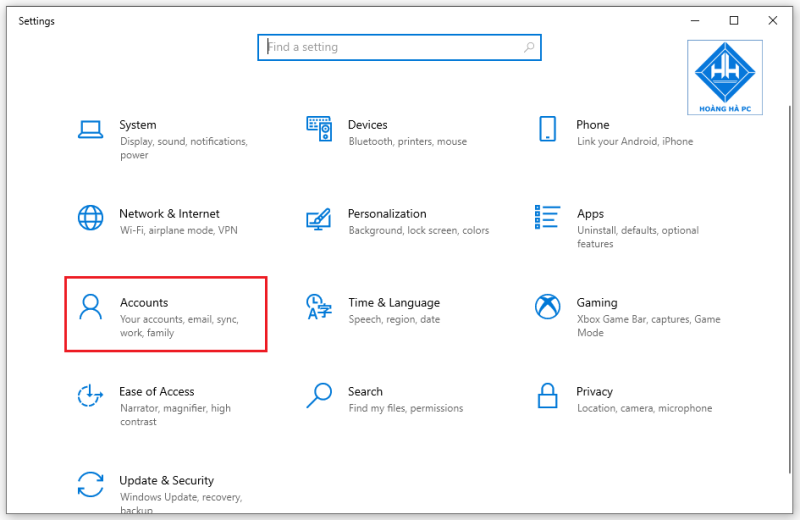Select the Accounts person icon
Image resolution: width=800 pixels, height=520 pixels.
(90, 307)
